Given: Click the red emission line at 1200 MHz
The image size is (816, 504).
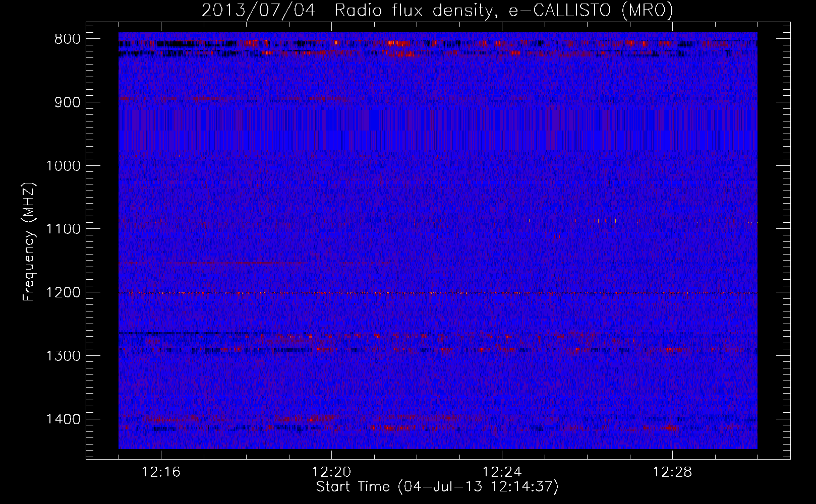Looking at the screenshot, I should coord(438,293).
